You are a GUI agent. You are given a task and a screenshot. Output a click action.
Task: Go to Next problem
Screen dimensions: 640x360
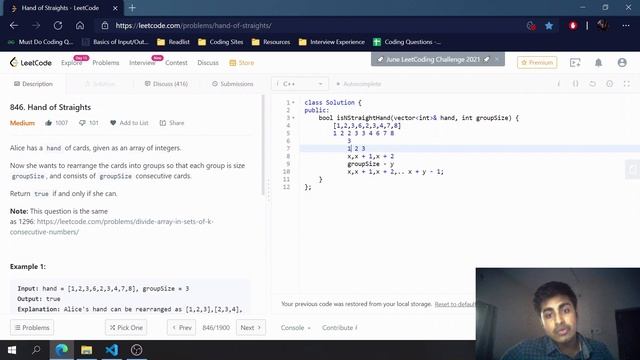tap(251, 328)
